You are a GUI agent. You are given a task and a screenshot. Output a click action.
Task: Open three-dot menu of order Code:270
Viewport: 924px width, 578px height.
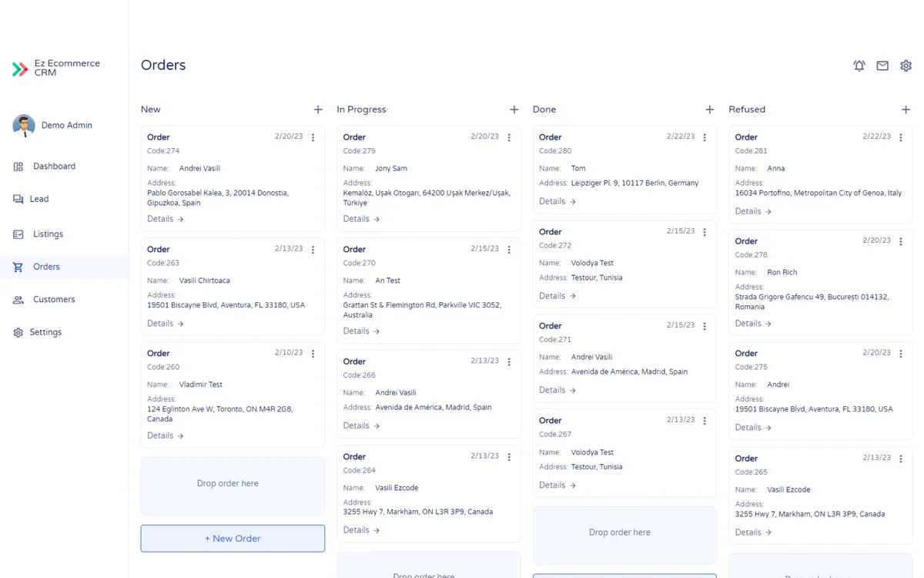coord(509,250)
